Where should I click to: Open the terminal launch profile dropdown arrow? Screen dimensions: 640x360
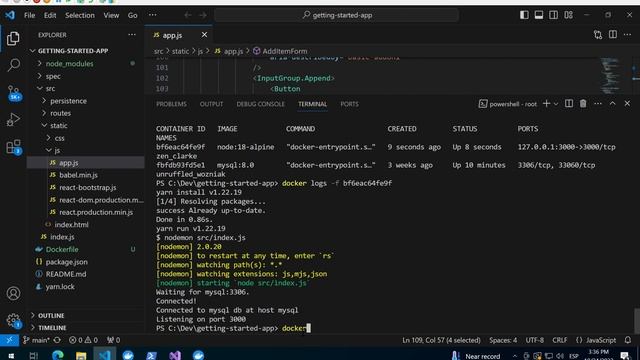coord(556,104)
